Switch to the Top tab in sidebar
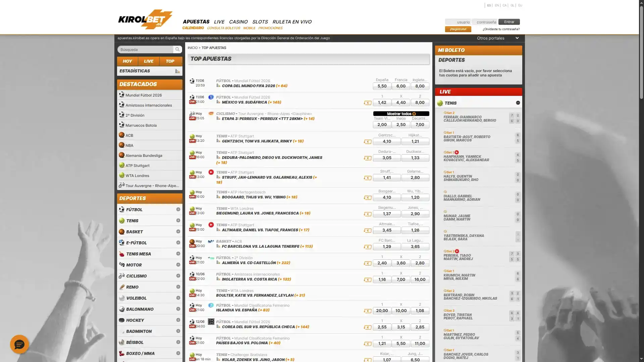Screen dimensions: 644x362 [x=170, y=61]
